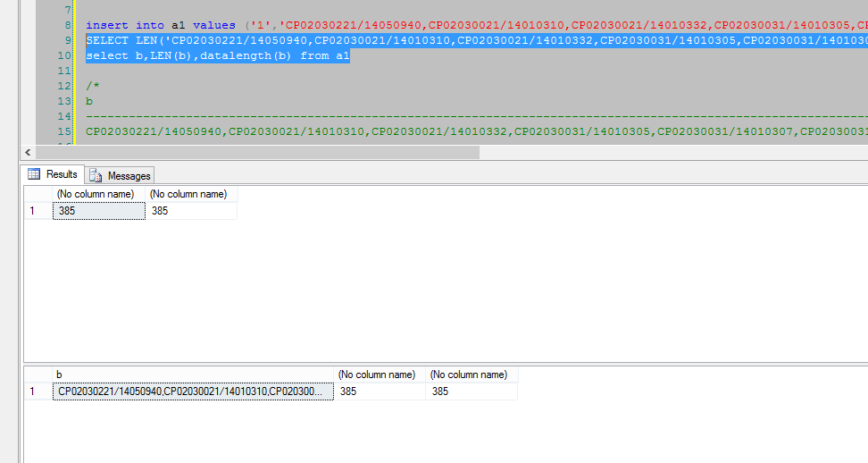Click 'select b,LEN(b),datalength(b) from a1' on line 10
Image resolution: width=868 pixels, height=463 pixels.
coord(217,56)
